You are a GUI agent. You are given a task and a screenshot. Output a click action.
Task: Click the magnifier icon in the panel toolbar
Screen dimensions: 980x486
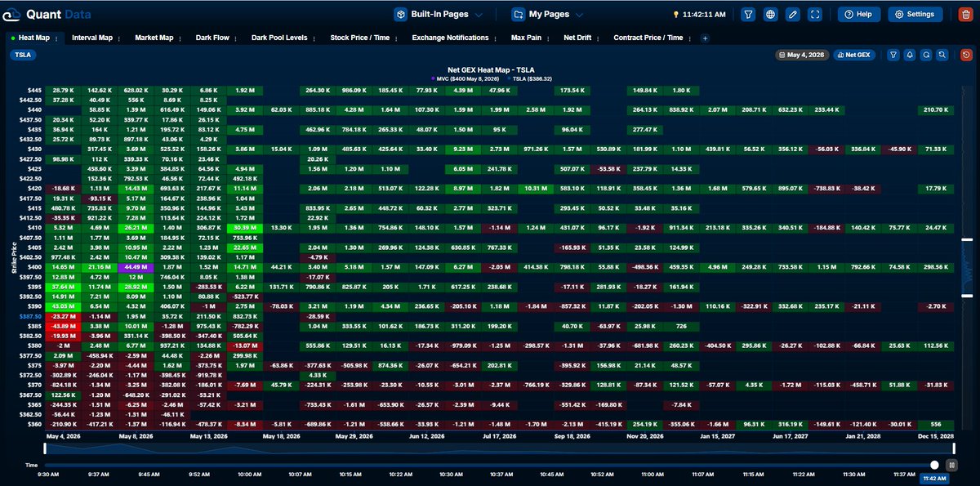(942, 55)
